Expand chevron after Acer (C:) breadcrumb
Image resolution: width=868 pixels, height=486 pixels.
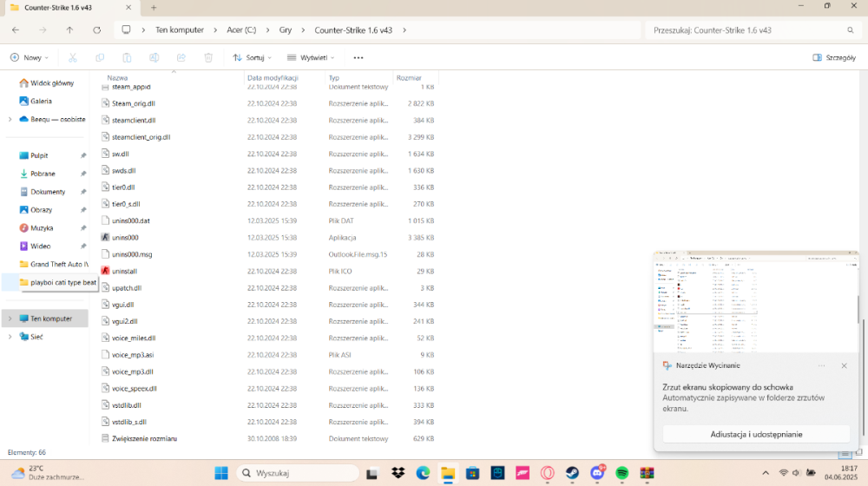(x=269, y=30)
